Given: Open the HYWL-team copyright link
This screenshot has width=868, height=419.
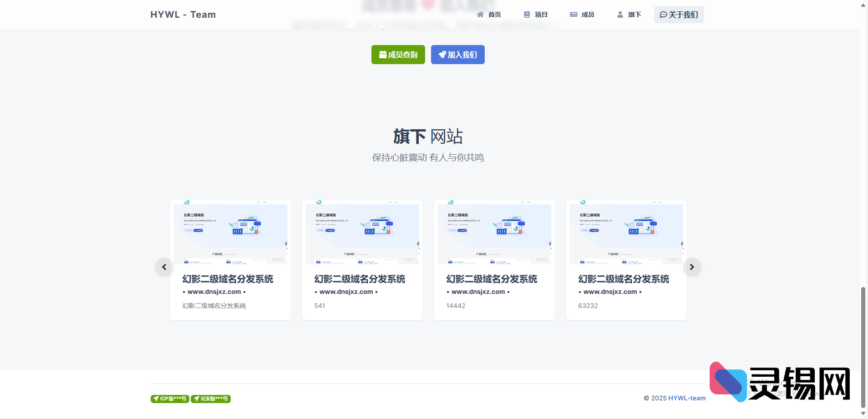Looking at the screenshot, I should pos(686,398).
